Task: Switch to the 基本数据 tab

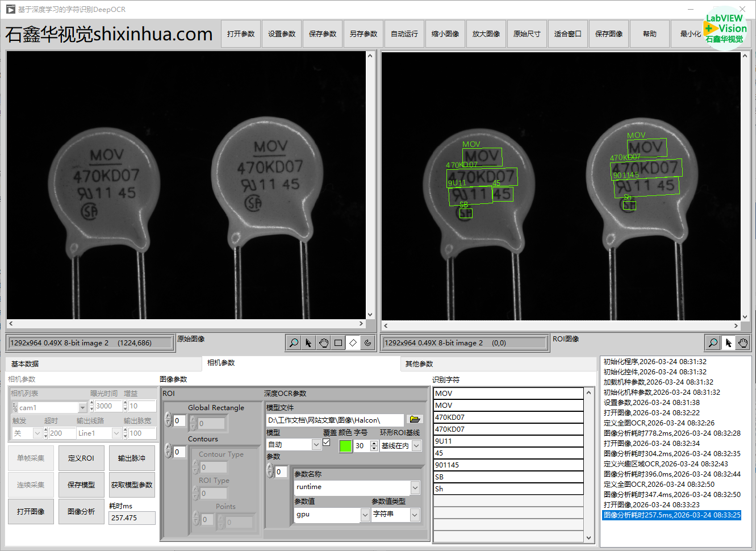Action: 25,364
